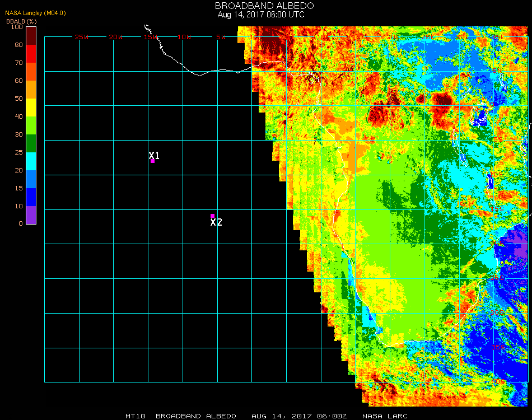Screen dimensions: 532x420
Task: Click the MT10 text in bottom footer
Action: (136, 416)
